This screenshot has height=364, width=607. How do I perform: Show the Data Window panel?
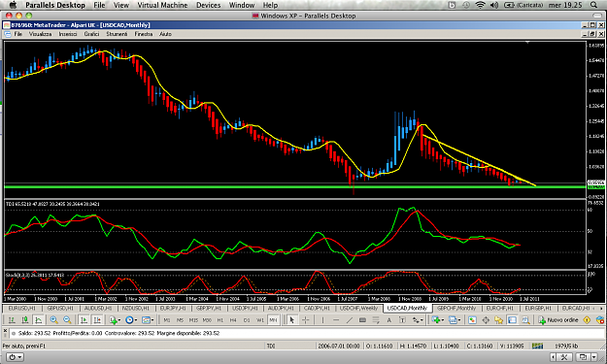coord(486,320)
